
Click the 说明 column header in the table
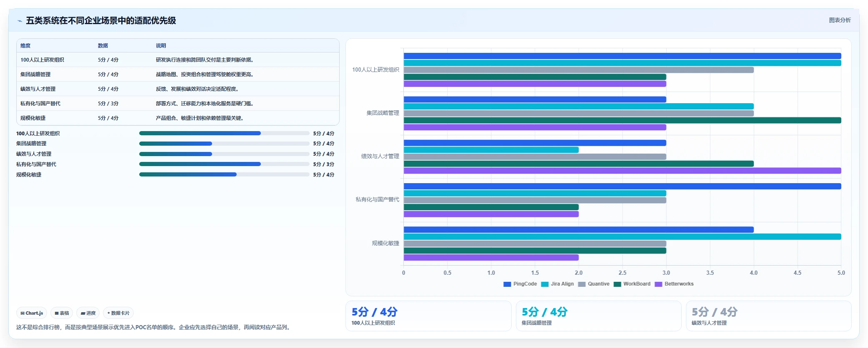pos(161,46)
